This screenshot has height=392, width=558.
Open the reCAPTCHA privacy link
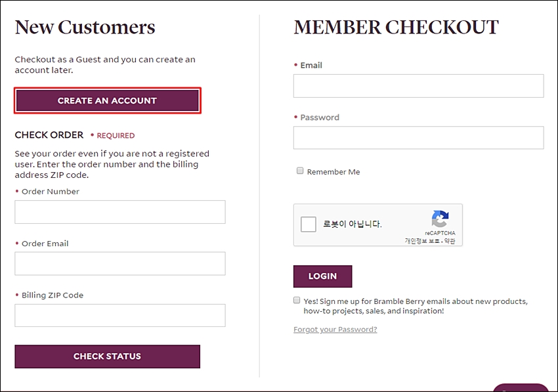pos(422,241)
